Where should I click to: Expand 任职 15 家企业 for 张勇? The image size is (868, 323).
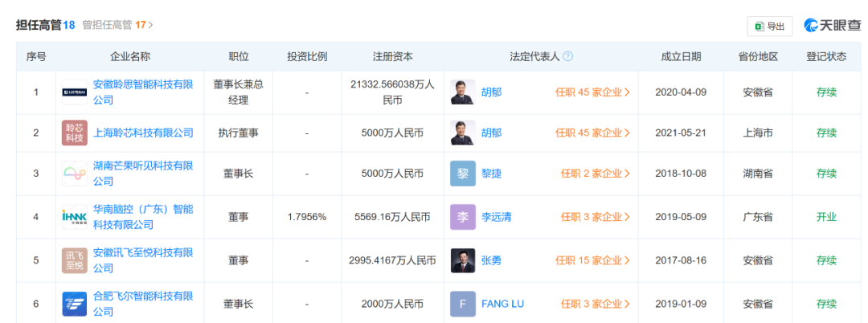point(592,260)
